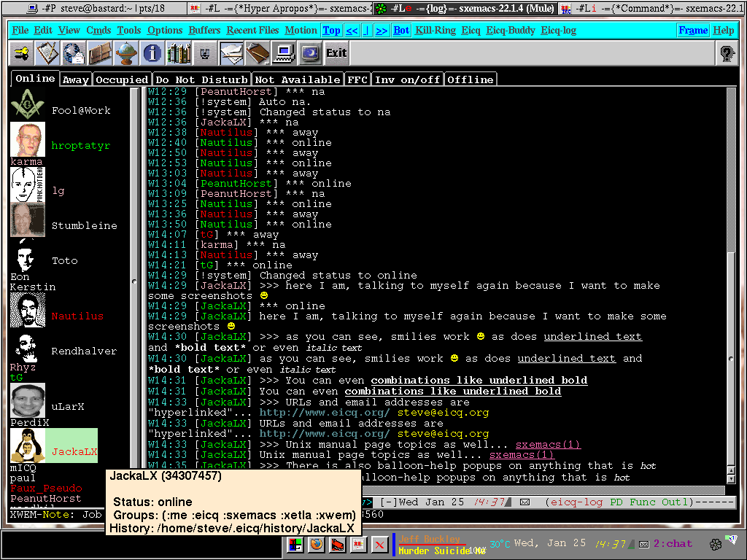Select buddy Faux_Pseudo in the list

46,488
